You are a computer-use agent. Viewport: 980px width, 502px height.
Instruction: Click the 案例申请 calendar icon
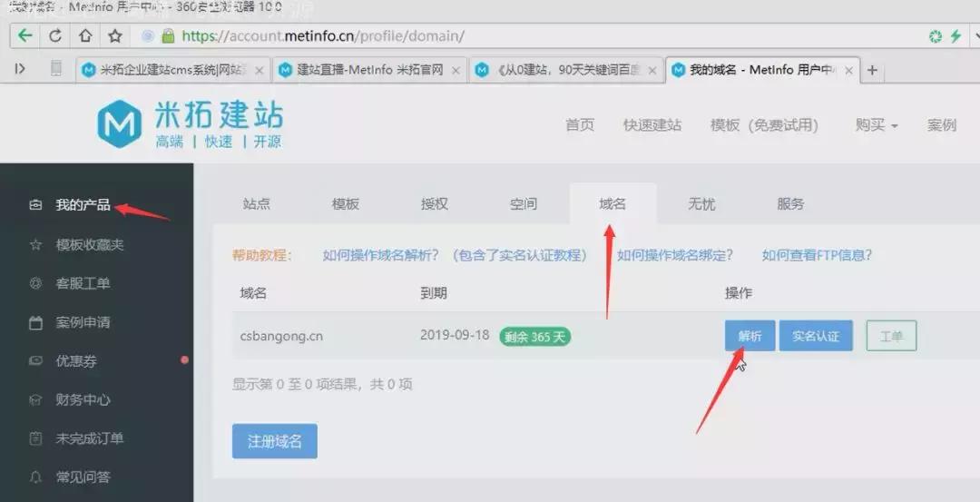coord(35,322)
